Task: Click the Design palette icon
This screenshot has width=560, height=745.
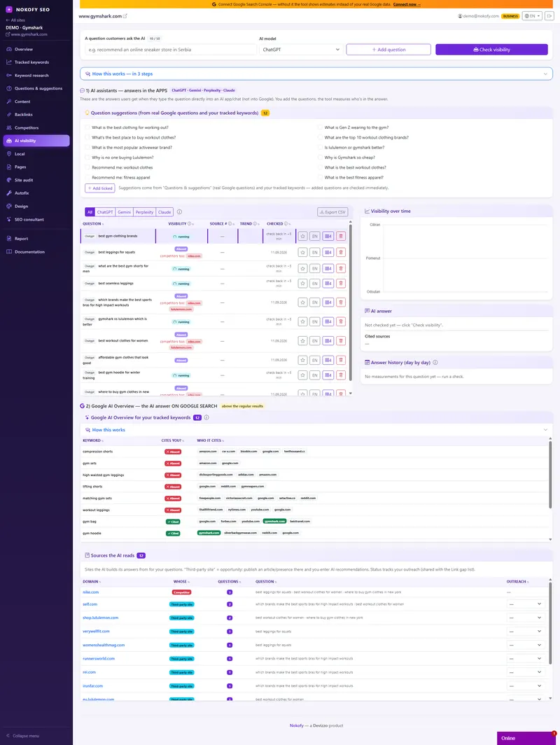Action: [x=9, y=206]
